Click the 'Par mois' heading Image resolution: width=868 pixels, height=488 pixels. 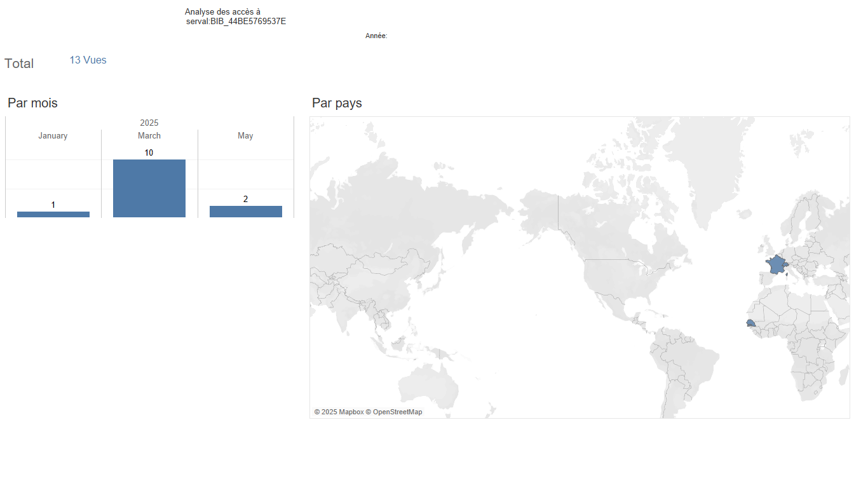[x=32, y=103]
